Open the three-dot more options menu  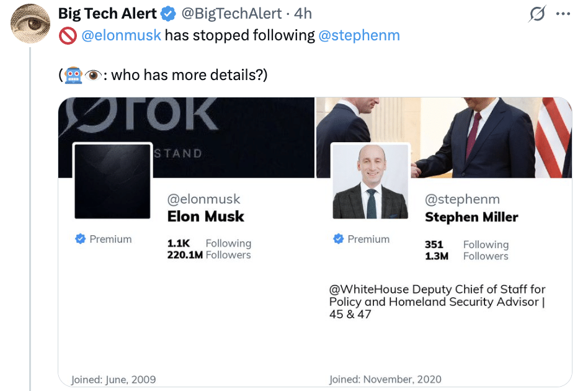(x=563, y=14)
